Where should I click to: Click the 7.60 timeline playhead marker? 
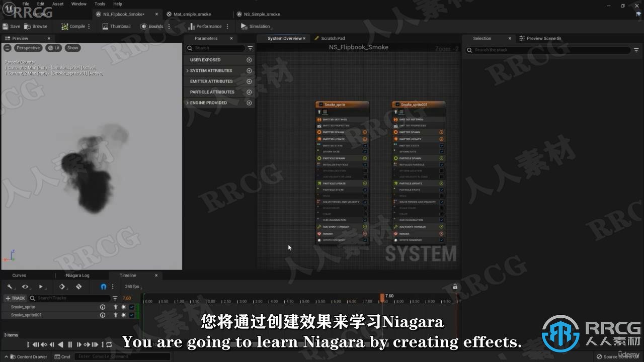tap(382, 298)
